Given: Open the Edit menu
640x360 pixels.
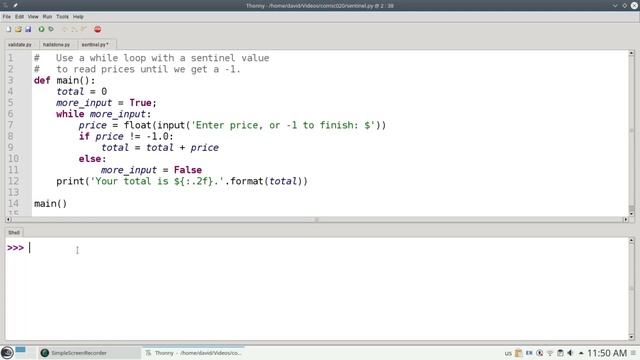Looking at the screenshot, I should point(20,17).
